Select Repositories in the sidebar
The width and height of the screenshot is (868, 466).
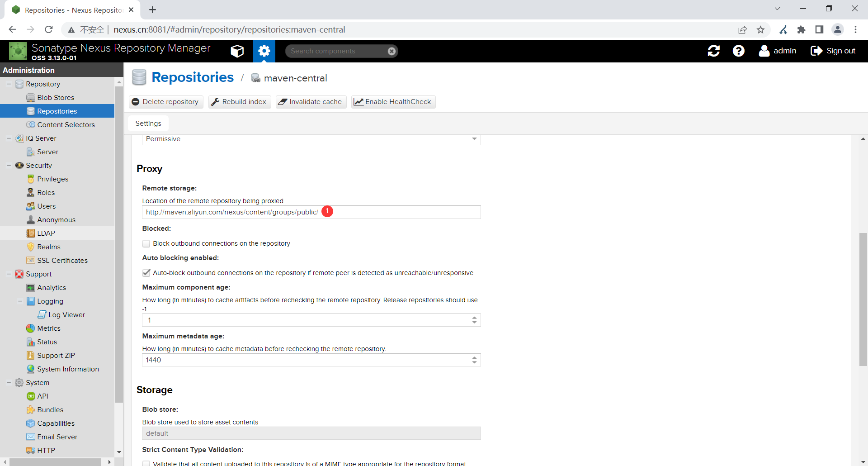pos(57,111)
